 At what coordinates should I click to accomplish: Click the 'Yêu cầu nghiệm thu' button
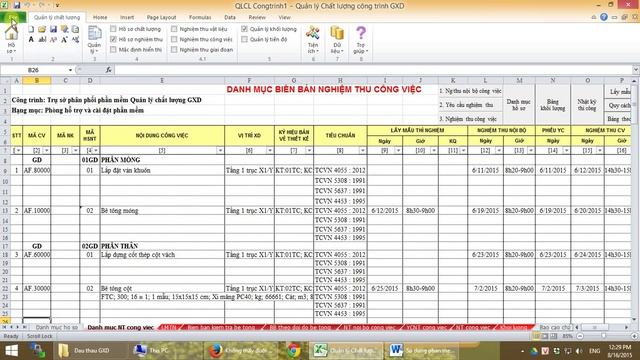coord(470,105)
